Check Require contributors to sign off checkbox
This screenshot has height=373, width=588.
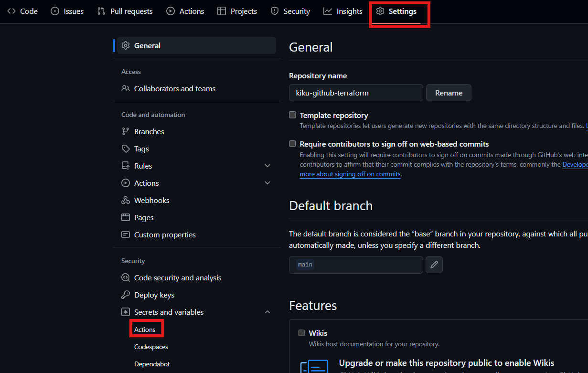[293, 144]
